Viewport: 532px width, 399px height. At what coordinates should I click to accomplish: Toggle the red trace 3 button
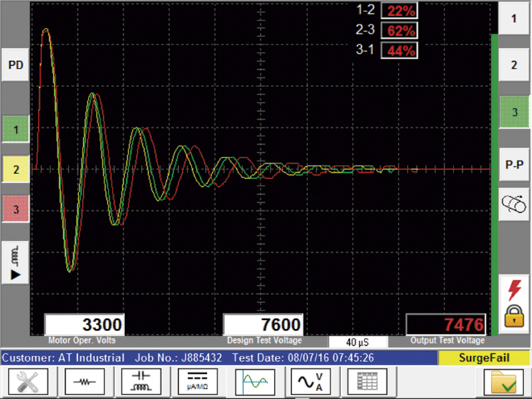click(15, 209)
